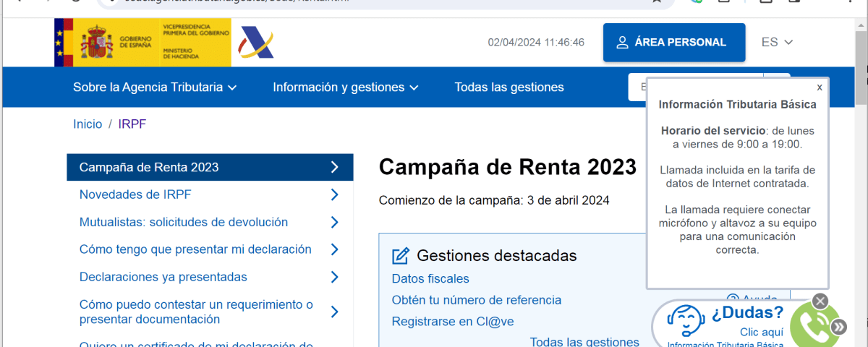The image size is (868, 347).
Task: Open the Datos fiscales link
Action: [430, 279]
